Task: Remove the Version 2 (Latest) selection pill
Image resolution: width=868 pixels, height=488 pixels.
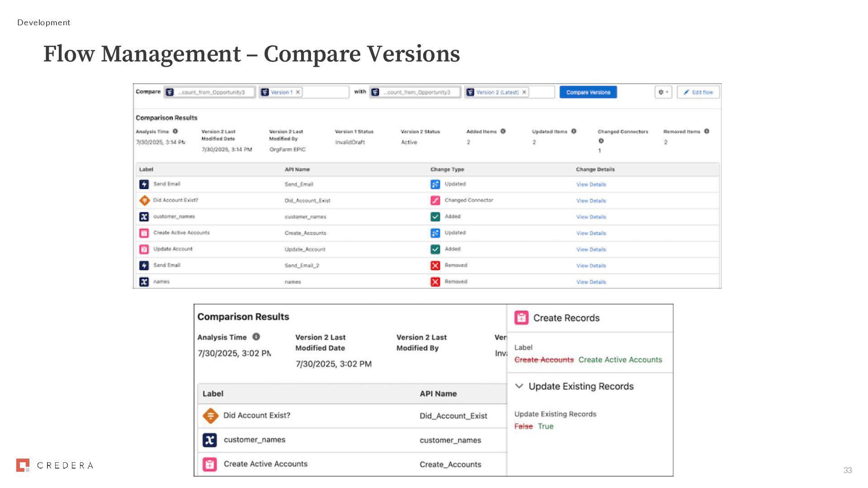Action: [x=524, y=92]
